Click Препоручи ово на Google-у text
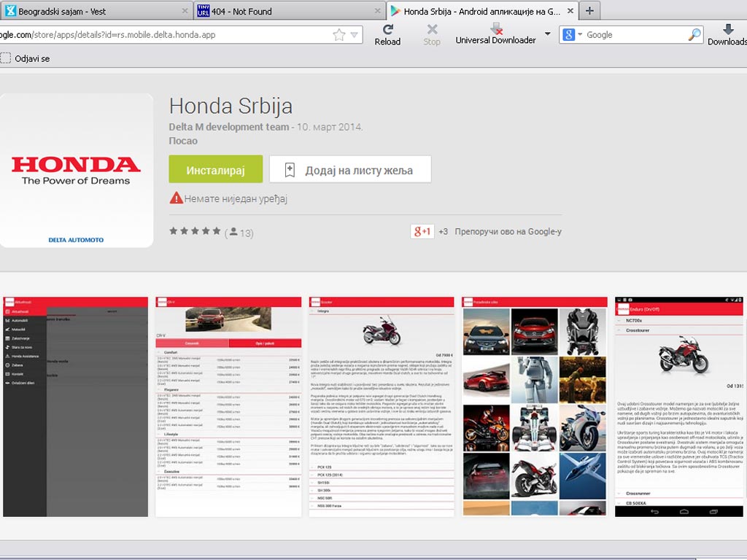The height and width of the screenshot is (560, 747). [x=508, y=232]
